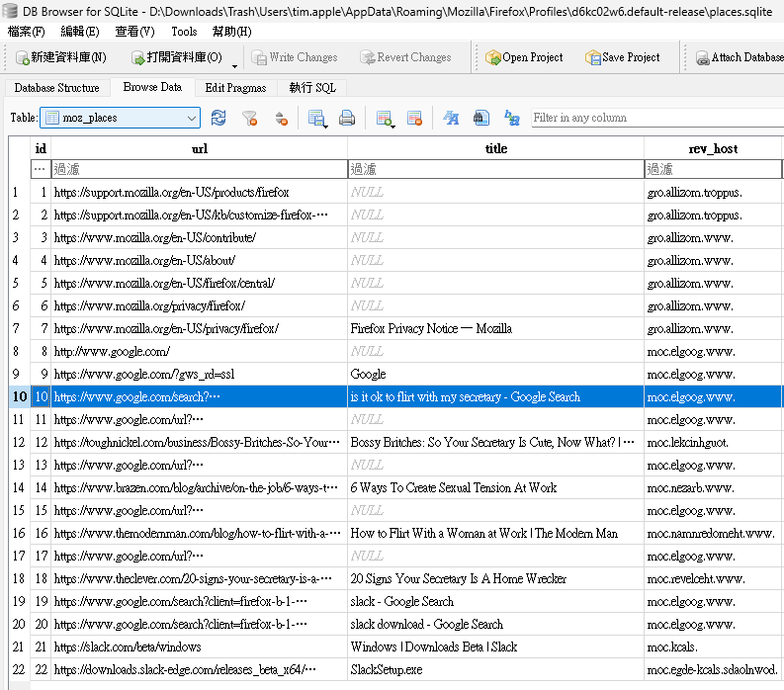Open the save table dropdown arrow
The height and width of the screenshot is (690, 784).
[x=326, y=126]
